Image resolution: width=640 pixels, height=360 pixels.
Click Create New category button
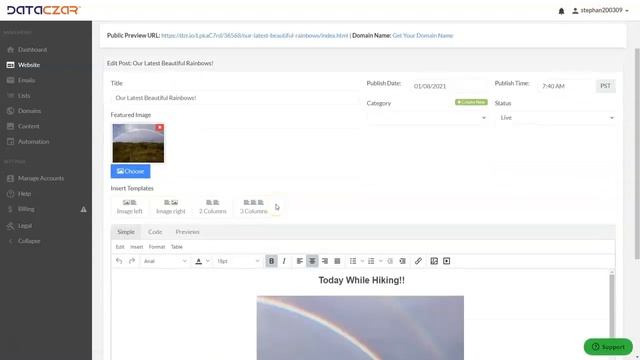471,102
